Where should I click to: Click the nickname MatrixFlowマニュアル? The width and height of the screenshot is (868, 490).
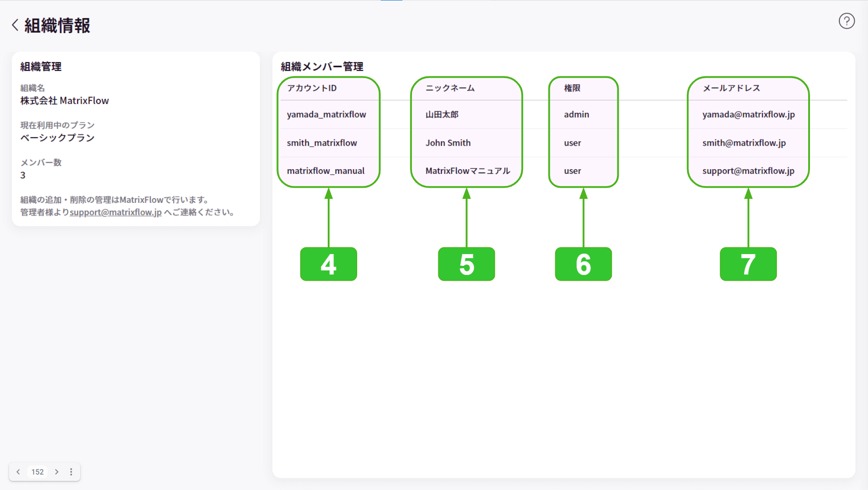(x=468, y=171)
